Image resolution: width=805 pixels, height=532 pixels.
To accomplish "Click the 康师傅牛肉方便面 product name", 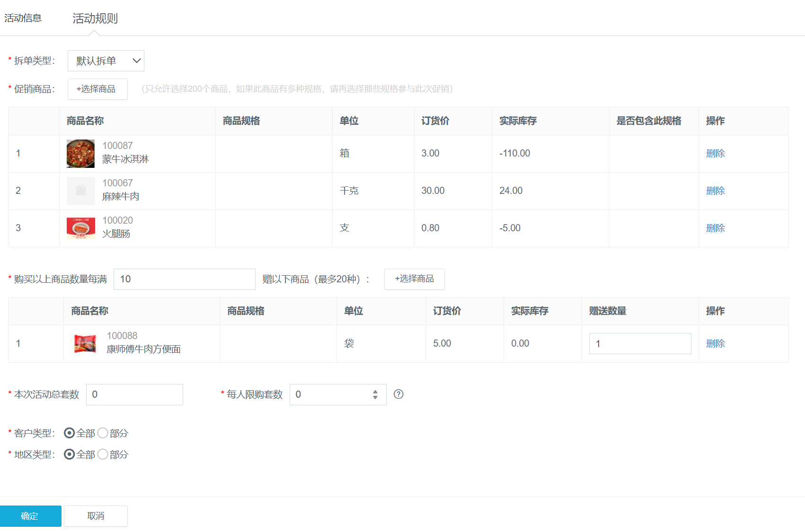I will [x=143, y=349].
